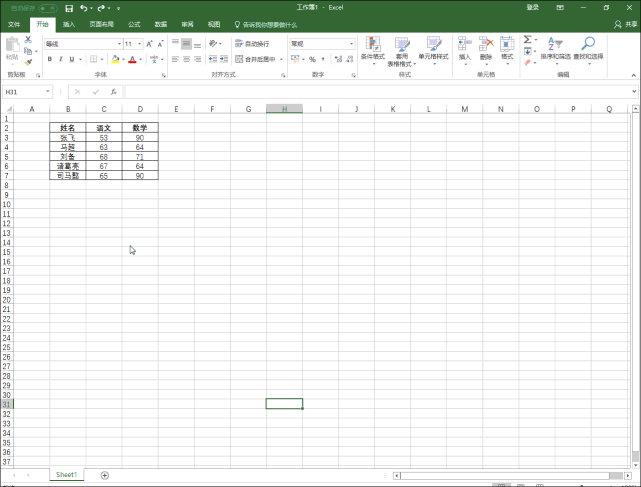Click the Sign in button

532,7
